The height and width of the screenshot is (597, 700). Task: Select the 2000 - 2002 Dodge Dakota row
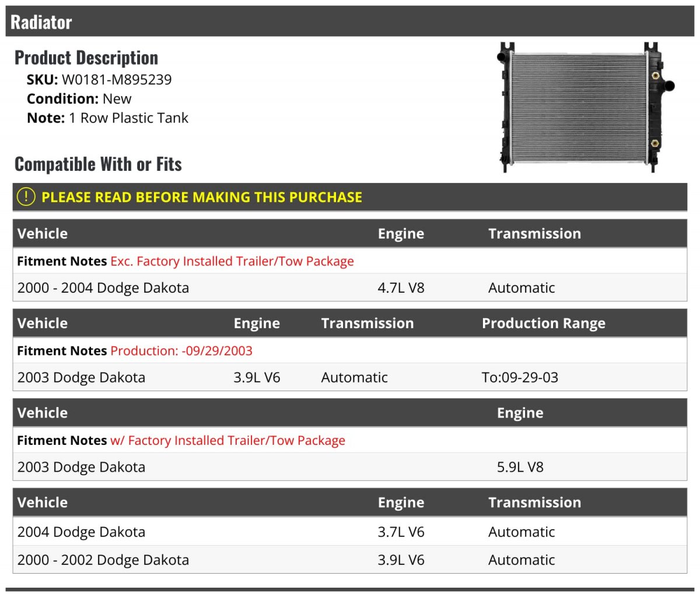click(x=103, y=560)
